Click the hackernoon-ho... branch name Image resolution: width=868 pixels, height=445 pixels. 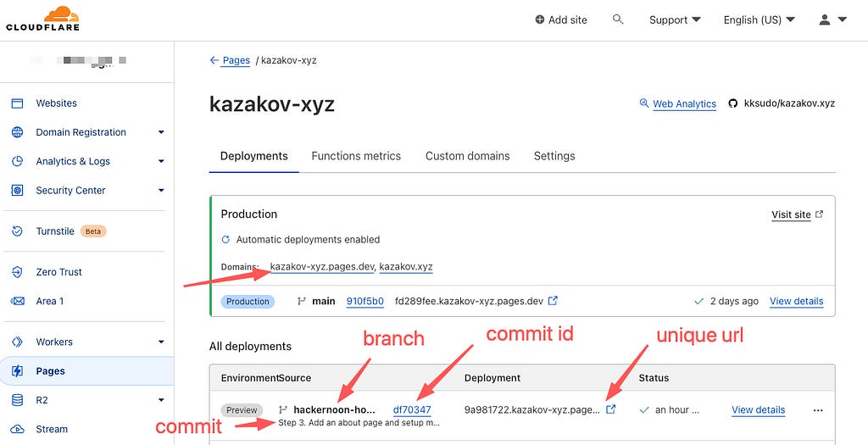[334, 410]
